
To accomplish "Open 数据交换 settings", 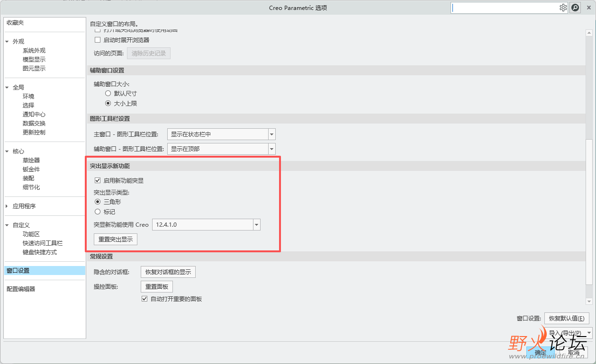I will pyautogui.click(x=34, y=124).
